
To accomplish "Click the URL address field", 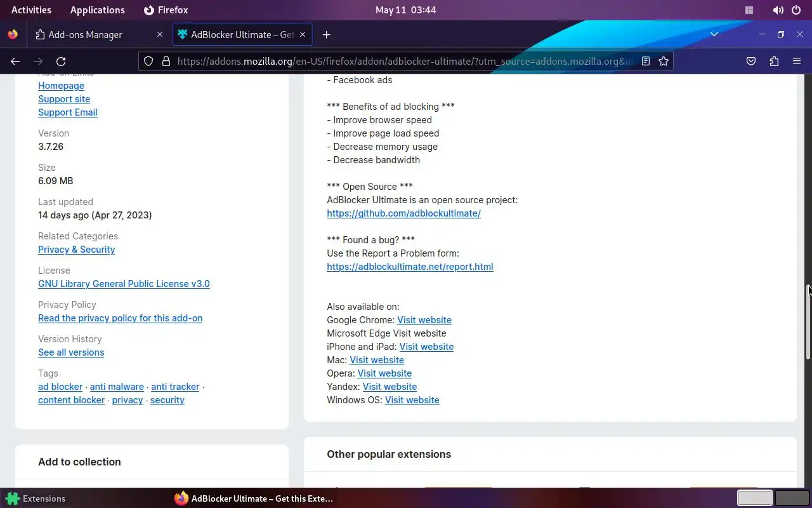I will 405,61.
